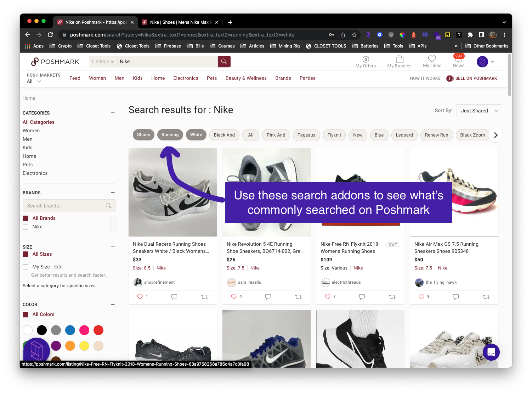The height and width of the screenshot is (394, 532).
Task: Collapse the Color filter section
Action: [x=113, y=305]
